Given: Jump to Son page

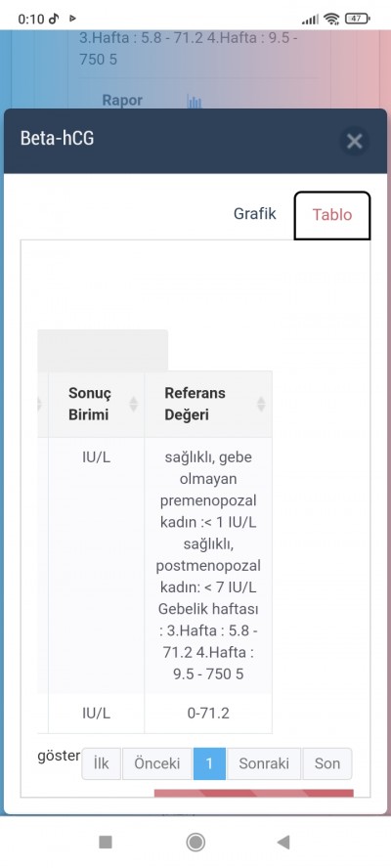Looking at the screenshot, I should [326, 763].
